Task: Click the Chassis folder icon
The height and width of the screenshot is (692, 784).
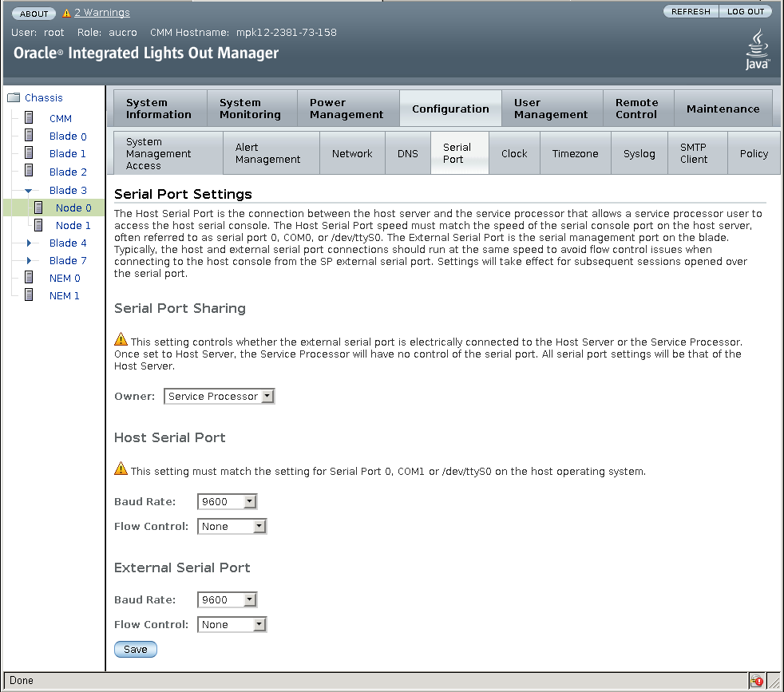Action: [14, 97]
